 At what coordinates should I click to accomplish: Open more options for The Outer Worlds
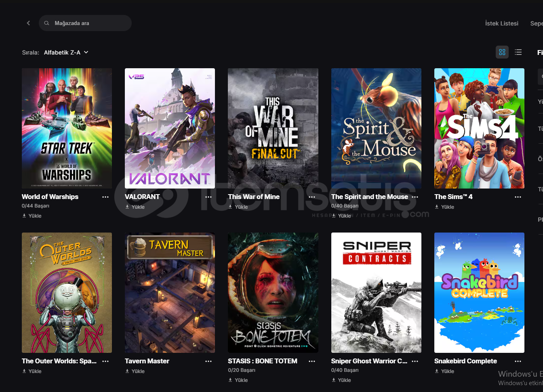(105, 361)
